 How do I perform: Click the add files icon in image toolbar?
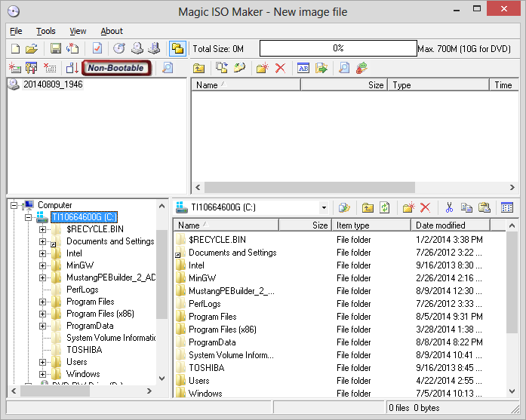point(222,68)
